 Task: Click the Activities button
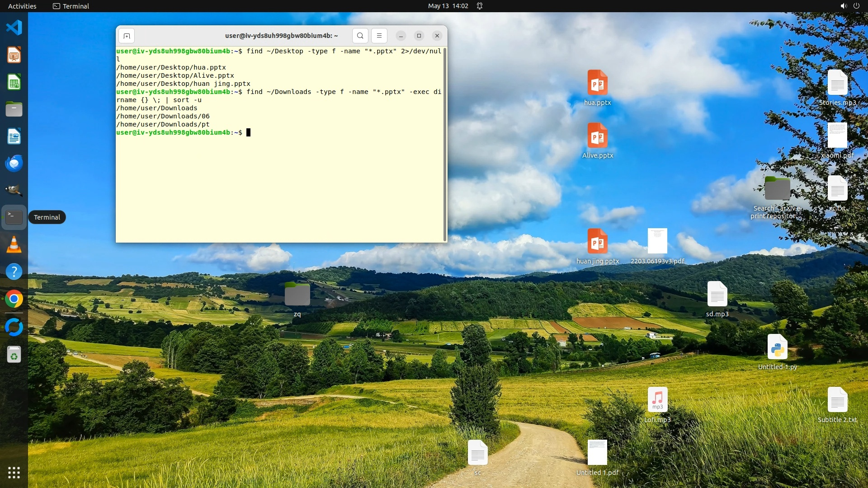22,6
